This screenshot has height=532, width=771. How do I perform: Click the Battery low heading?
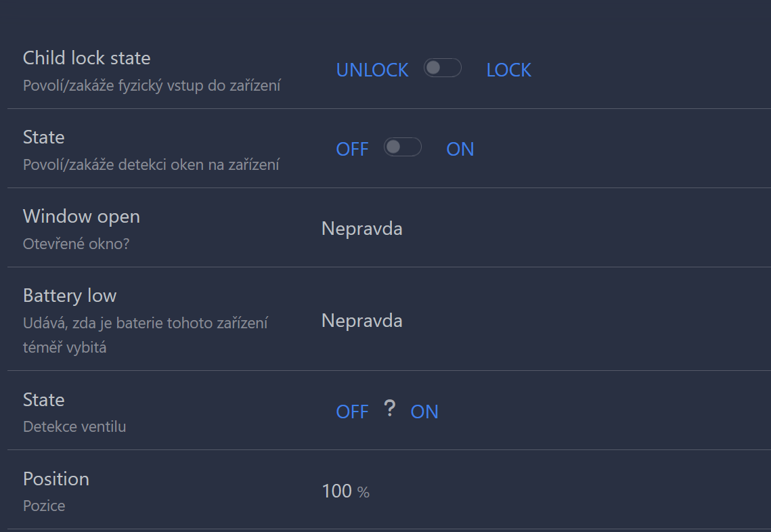70,296
